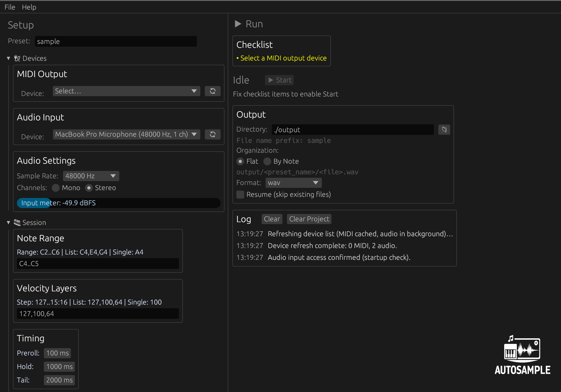Image resolution: width=561 pixels, height=392 pixels.
Task: Open the Help menu
Action: tap(29, 7)
